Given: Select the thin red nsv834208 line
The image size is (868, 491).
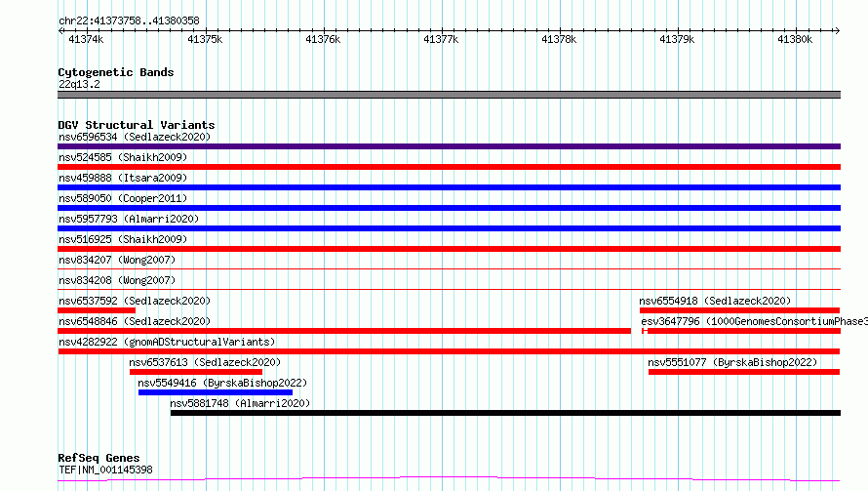Looking at the screenshot, I should pyautogui.click(x=449, y=289).
